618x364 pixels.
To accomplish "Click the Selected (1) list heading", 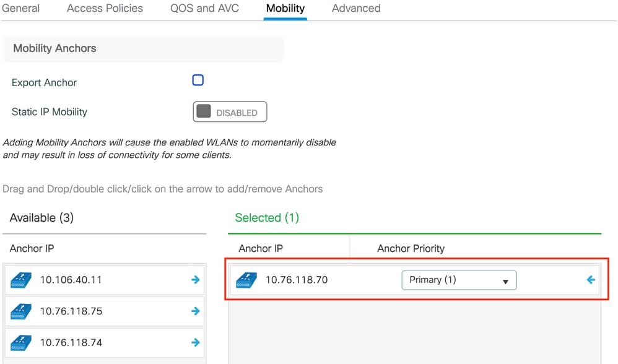I will tap(267, 218).
